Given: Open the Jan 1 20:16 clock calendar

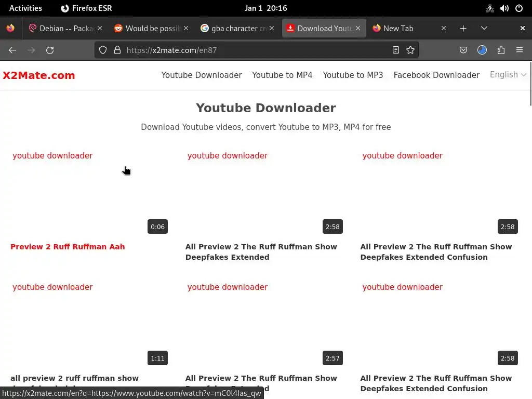Looking at the screenshot, I should 265,8.
